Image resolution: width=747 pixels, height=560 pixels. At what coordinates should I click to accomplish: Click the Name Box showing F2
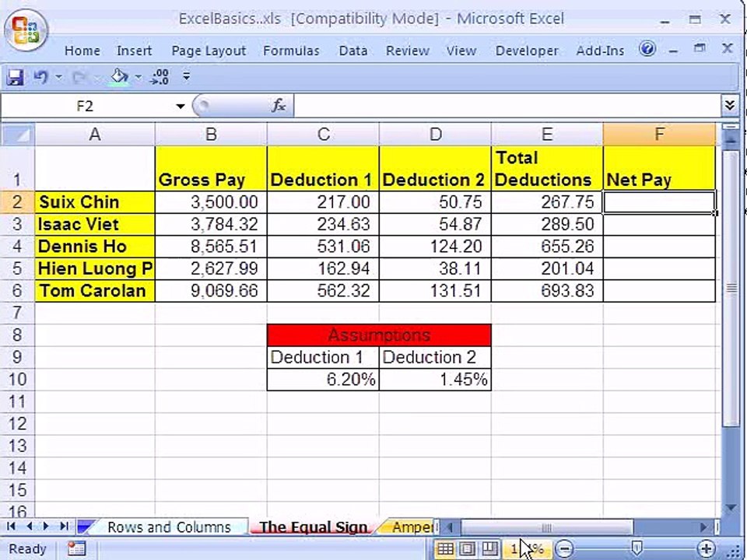85,106
